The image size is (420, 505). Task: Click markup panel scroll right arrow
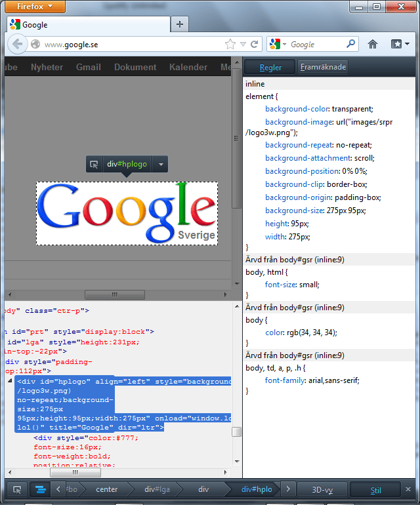coord(225,472)
